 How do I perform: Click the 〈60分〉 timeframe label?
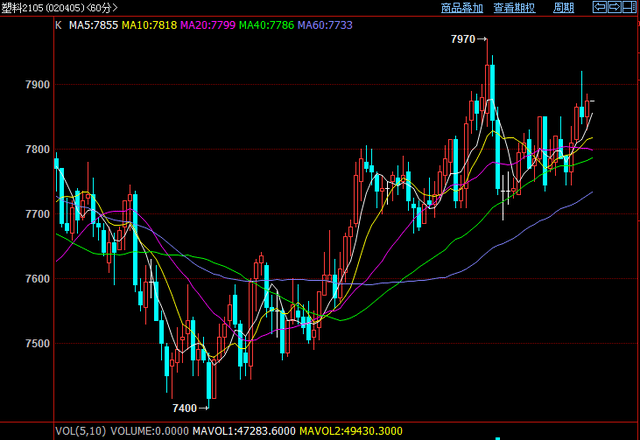click(x=102, y=8)
